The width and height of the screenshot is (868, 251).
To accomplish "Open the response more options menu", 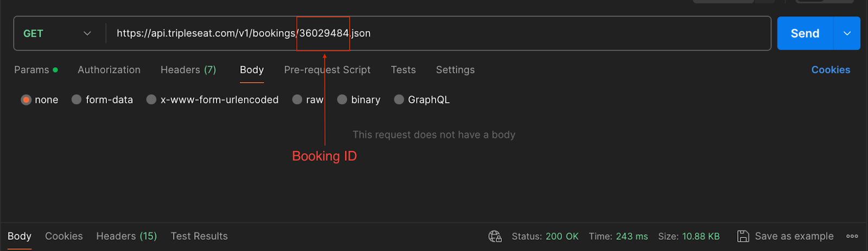I will click(x=852, y=236).
